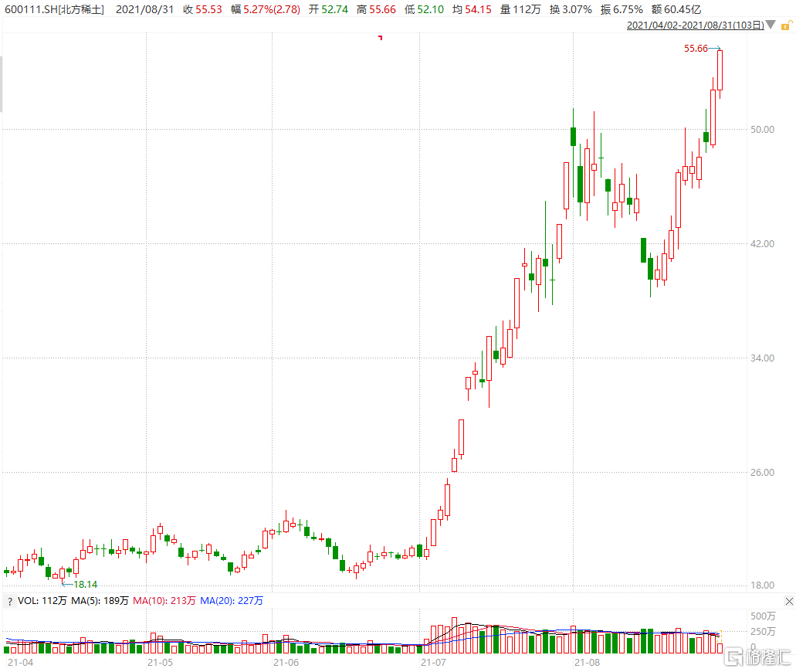The width and height of the screenshot is (796, 672).
Task: Click the quote date 2021/08/31 in header
Action: [144, 9]
